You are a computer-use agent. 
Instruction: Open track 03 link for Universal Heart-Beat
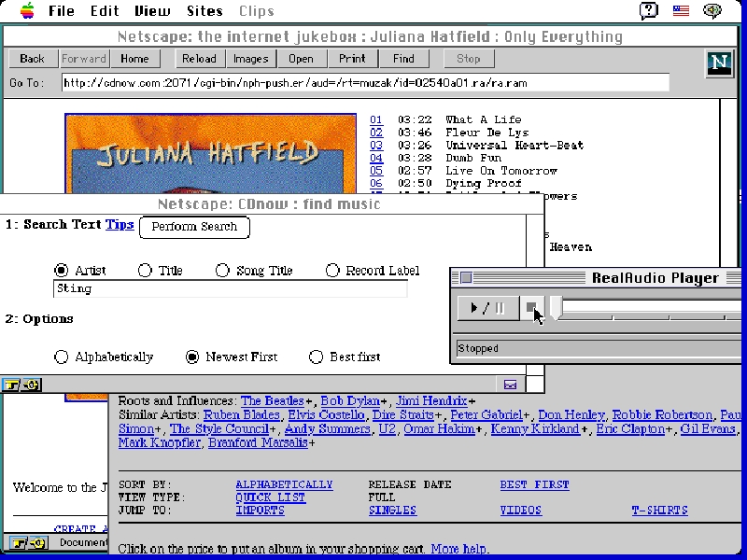click(376, 146)
